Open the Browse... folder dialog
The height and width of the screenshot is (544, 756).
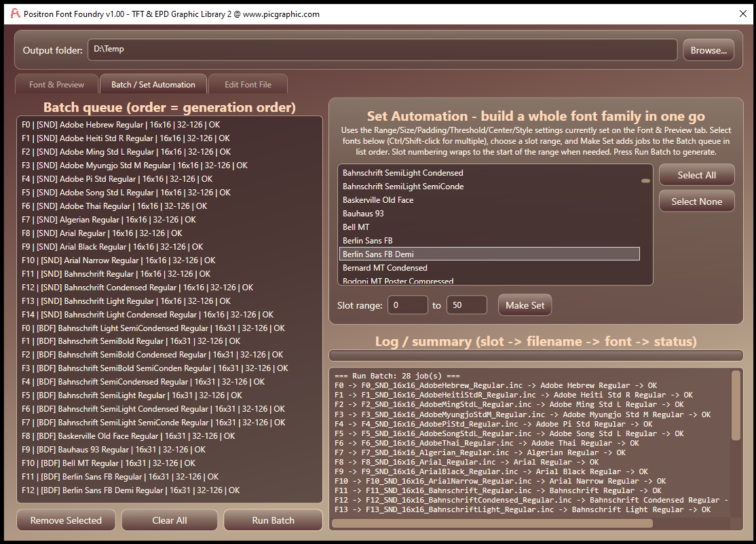coord(708,50)
